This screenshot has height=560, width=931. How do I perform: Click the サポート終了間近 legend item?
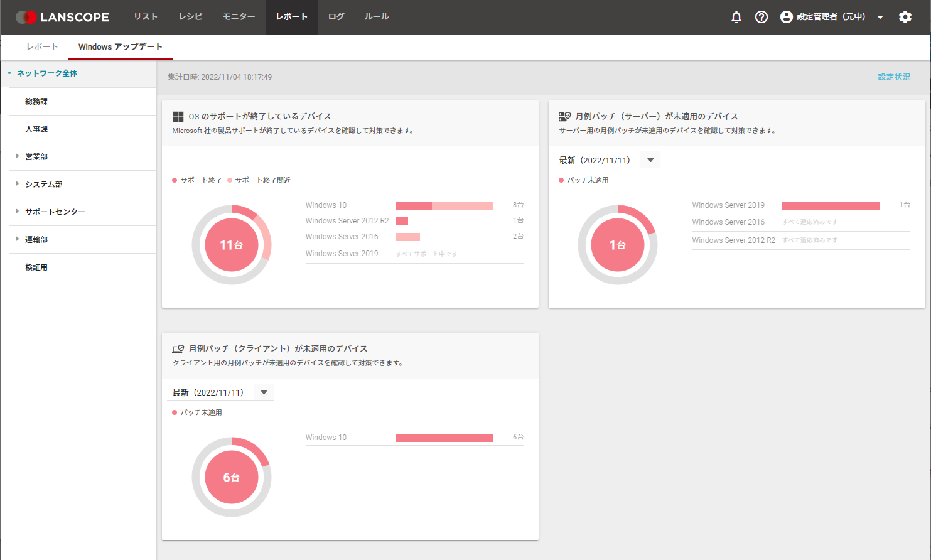(x=259, y=180)
